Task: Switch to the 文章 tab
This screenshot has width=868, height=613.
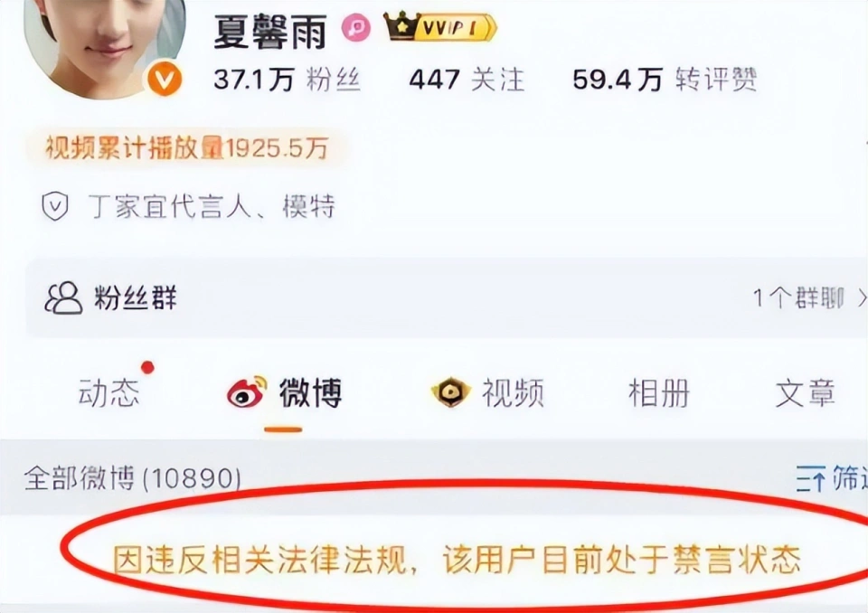Action: (805, 392)
